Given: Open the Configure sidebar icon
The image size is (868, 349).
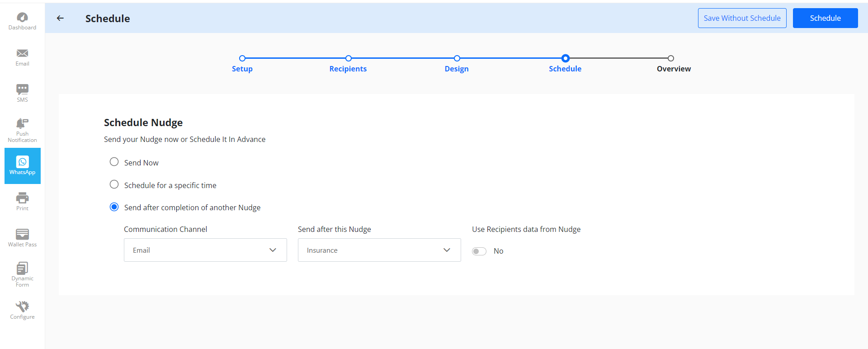Looking at the screenshot, I should [x=22, y=311].
